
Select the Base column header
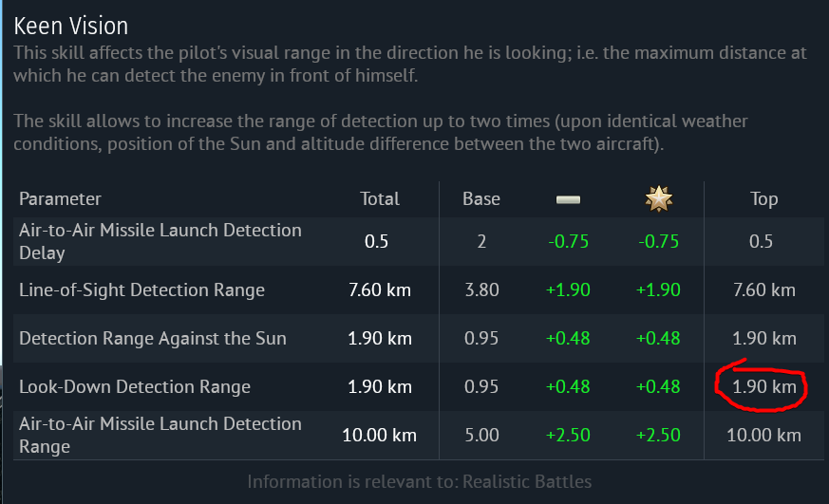[481, 199]
